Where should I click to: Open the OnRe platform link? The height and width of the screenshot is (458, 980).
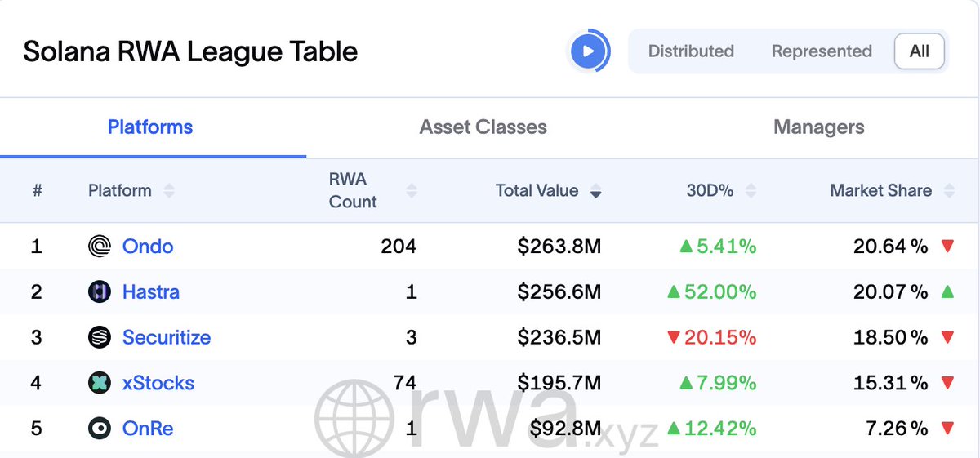pyautogui.click(x=148, y=429)
